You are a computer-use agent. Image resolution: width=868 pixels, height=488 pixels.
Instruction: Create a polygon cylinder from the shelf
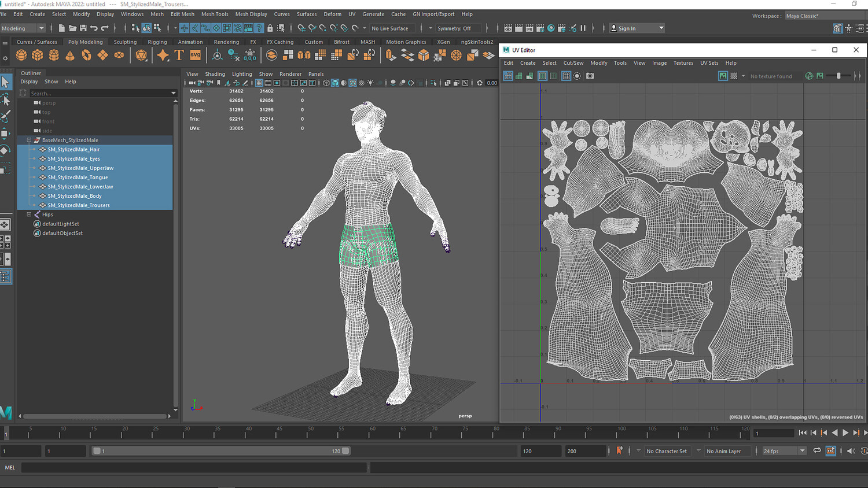[54, 55]
